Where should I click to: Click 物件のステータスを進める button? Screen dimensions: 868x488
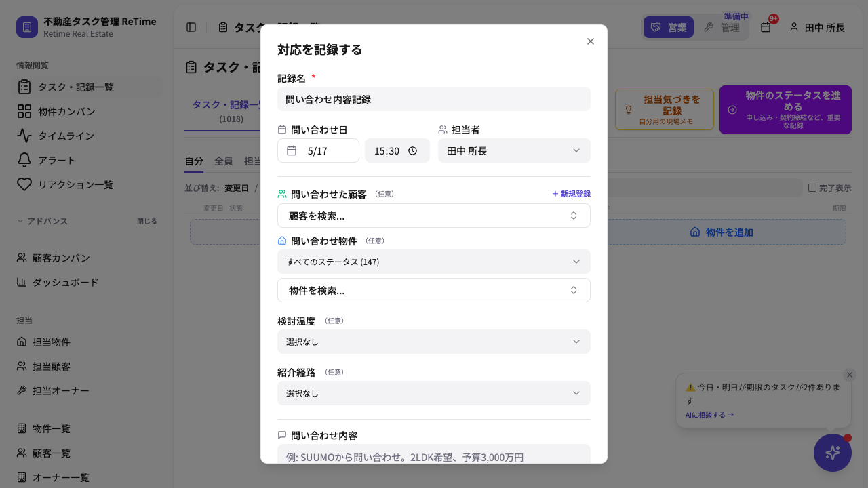point(785,110)
